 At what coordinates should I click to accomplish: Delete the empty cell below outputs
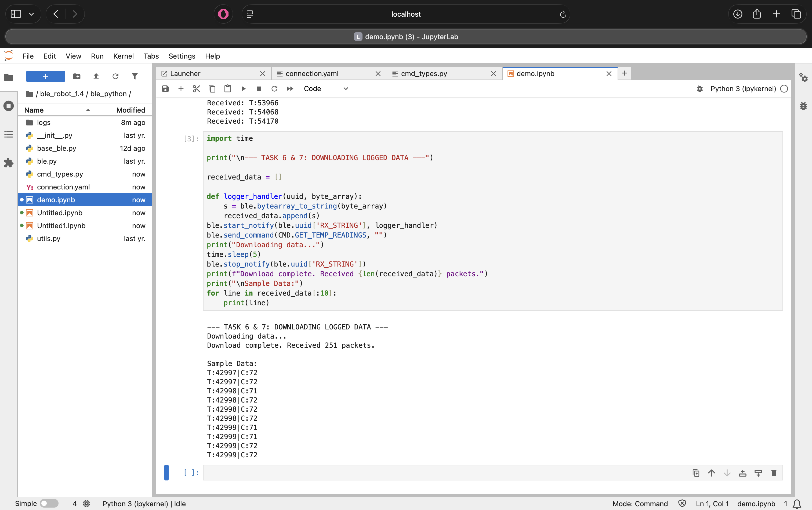click(x=774, y=473)
